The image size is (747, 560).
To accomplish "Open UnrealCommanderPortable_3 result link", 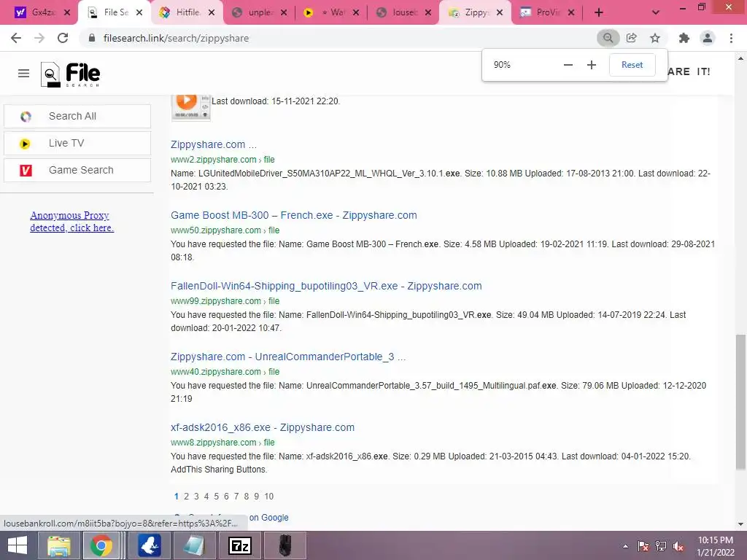I will pyautogui.click(x=287, y=357).
